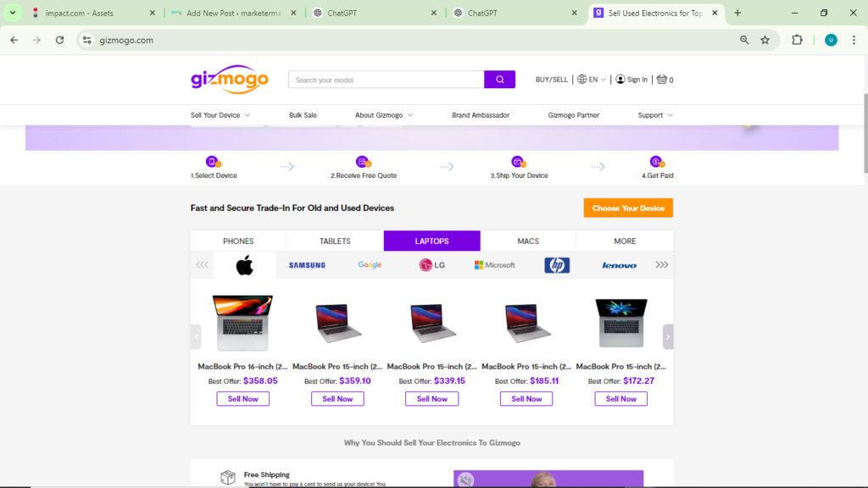The image size is (868, 488).
Task: Sell Now for the $339.15 MacBook Pro
Action: 431,399
